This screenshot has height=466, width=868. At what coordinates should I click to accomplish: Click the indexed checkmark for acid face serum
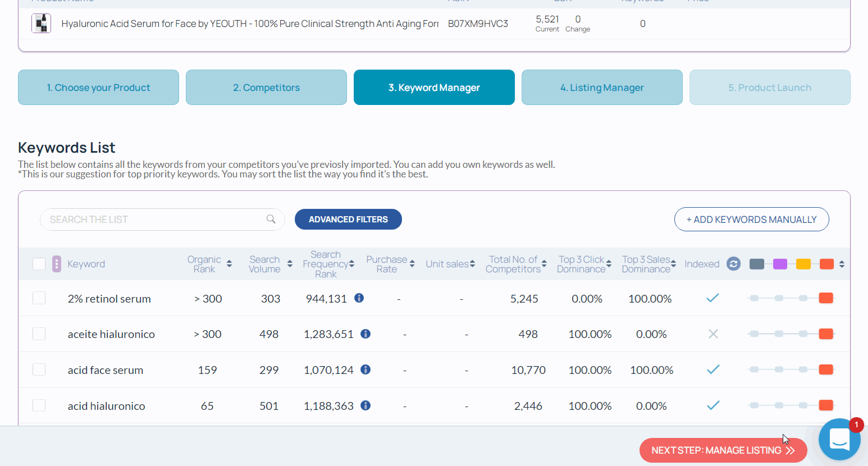713,369
